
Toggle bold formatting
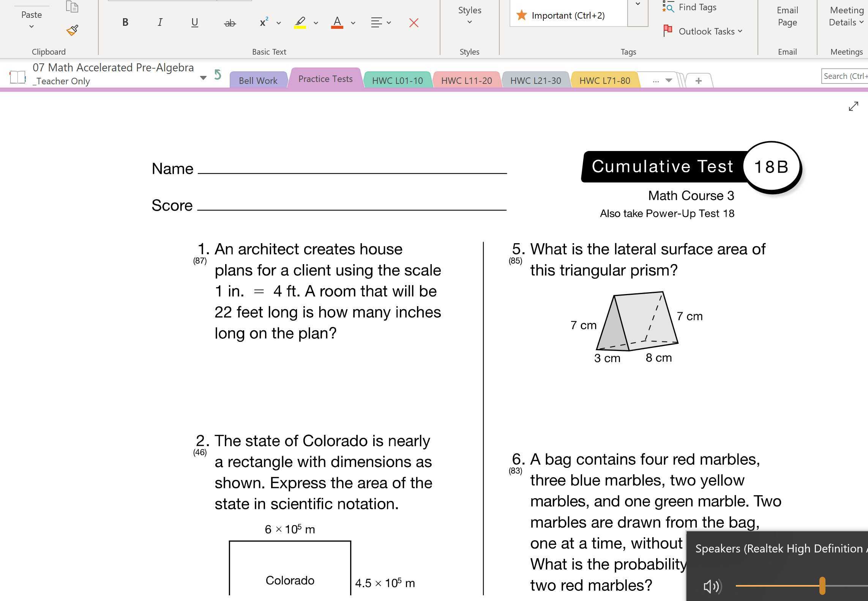125,22
